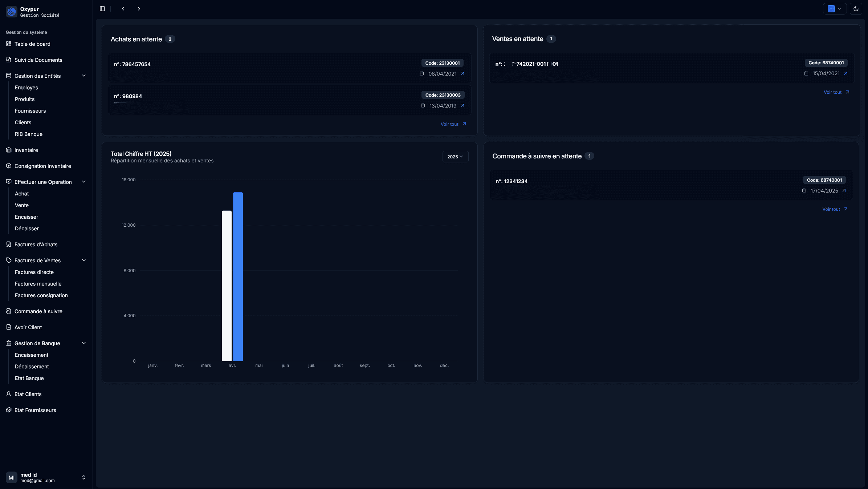Image resolution: width=868 pixels, height=489 pixels.
Task: Open the 2025 year dropdown
Action: coord(455,157)
